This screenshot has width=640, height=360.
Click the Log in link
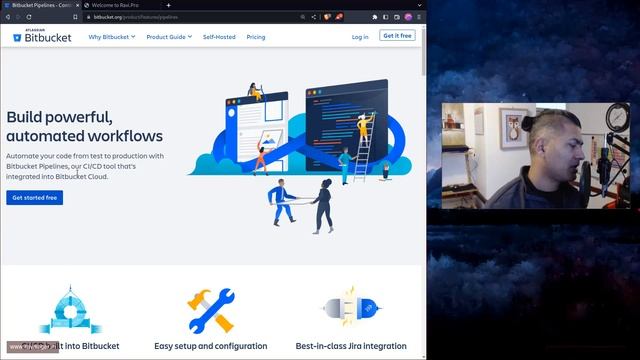(x=360, y=37)
